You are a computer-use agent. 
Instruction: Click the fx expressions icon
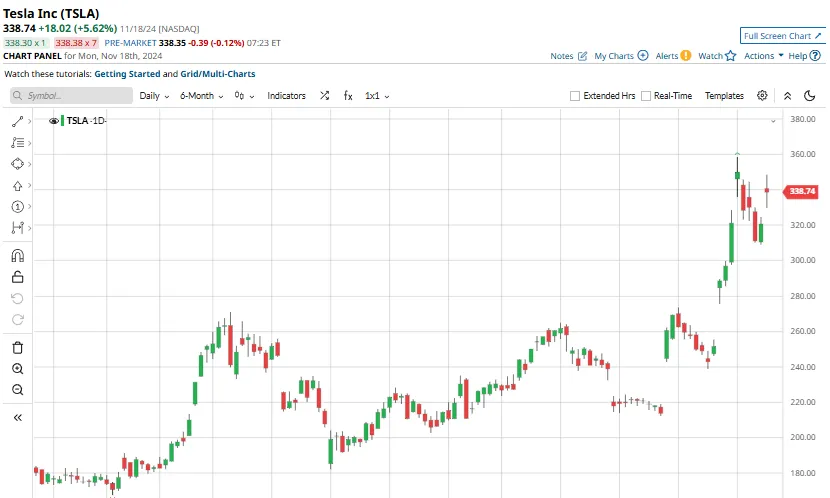point(348,95)
